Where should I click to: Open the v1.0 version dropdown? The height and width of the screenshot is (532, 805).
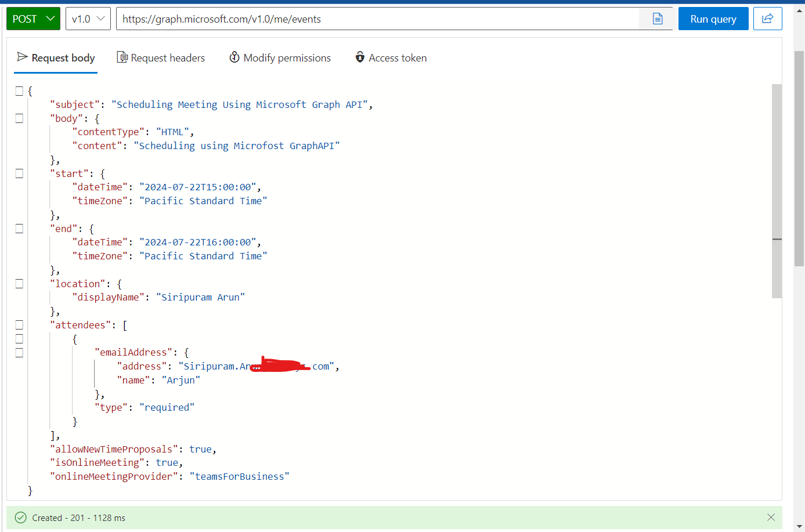coord(88,19)
